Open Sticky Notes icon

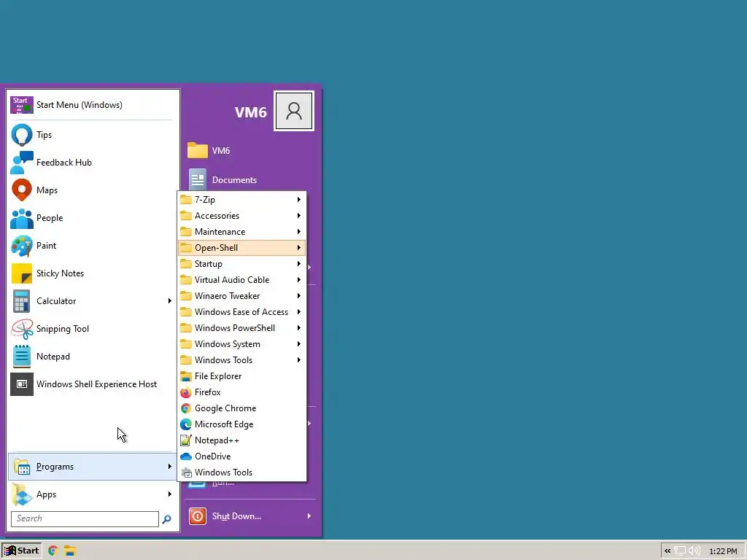point(21,273)
